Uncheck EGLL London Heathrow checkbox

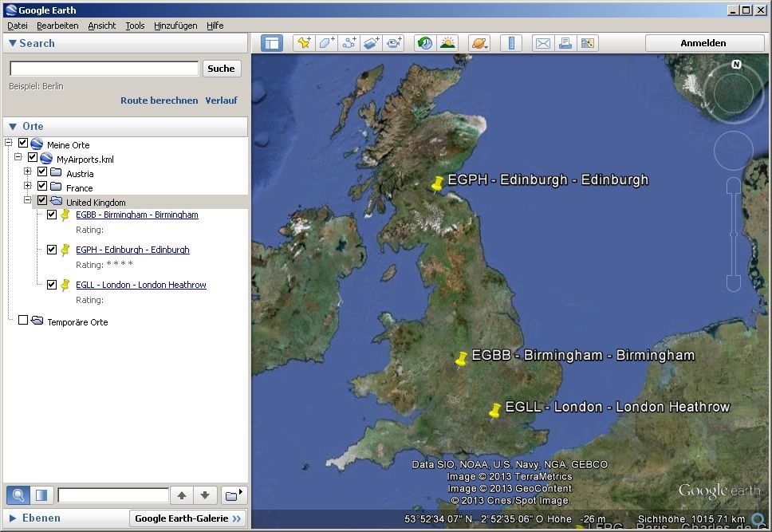[x=52, y=284]
